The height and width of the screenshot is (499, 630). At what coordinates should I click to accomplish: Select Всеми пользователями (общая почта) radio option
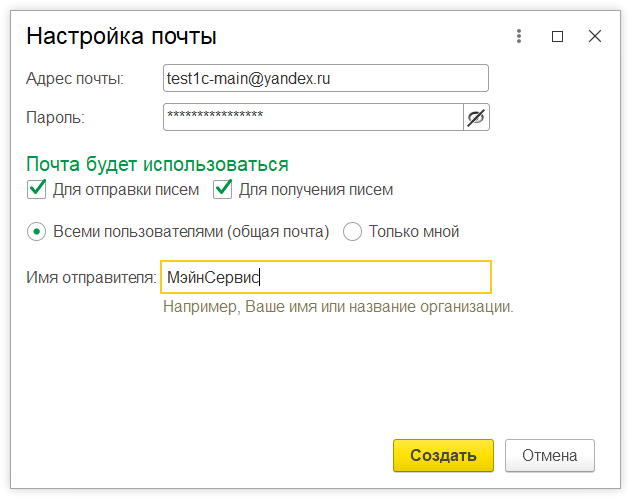click(x=37, y=231)
